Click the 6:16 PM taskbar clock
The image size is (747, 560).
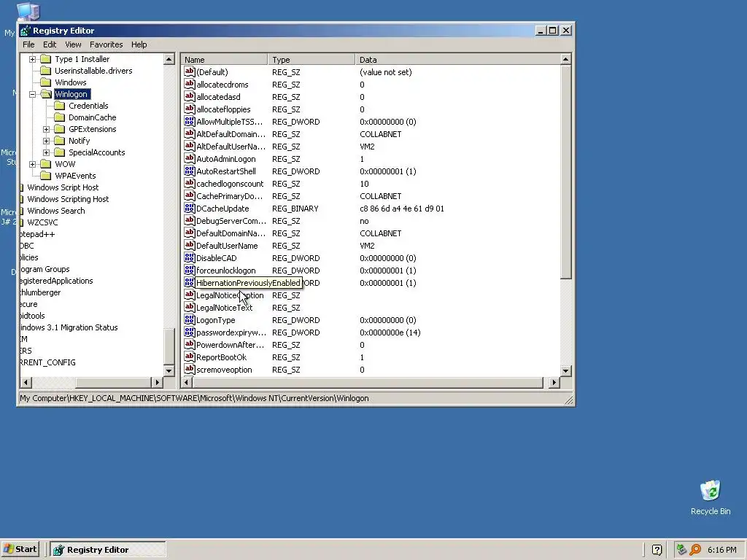[721, 550]
